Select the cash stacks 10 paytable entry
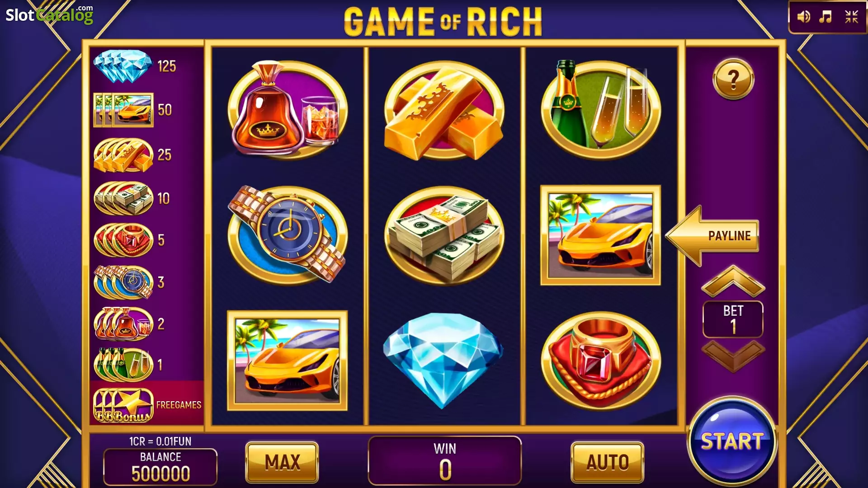 click(132, 198)
